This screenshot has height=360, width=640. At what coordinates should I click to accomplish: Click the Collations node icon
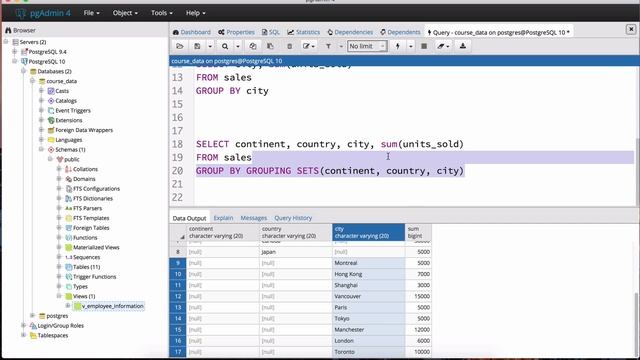(x=69, y=169)
